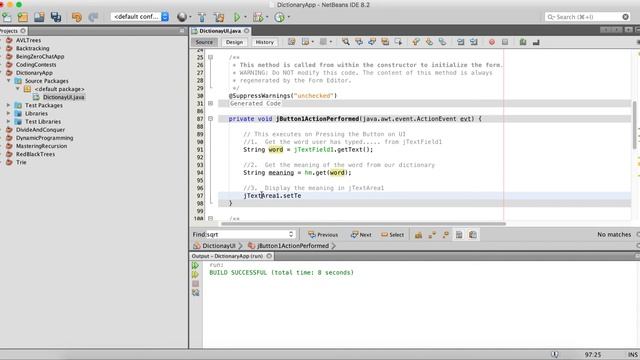Screen dimensions: 640x360
Task: Click the Find Next Occurrence editor icon
Action: (372, 42)
